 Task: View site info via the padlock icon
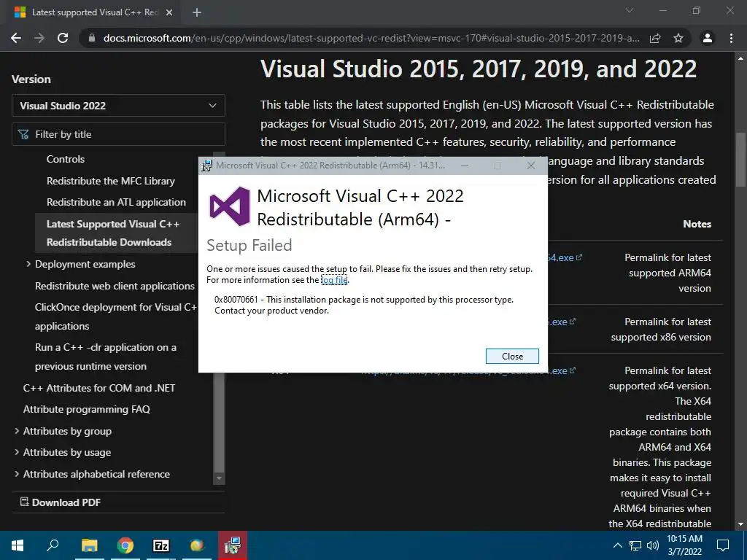tap(91, 38)
